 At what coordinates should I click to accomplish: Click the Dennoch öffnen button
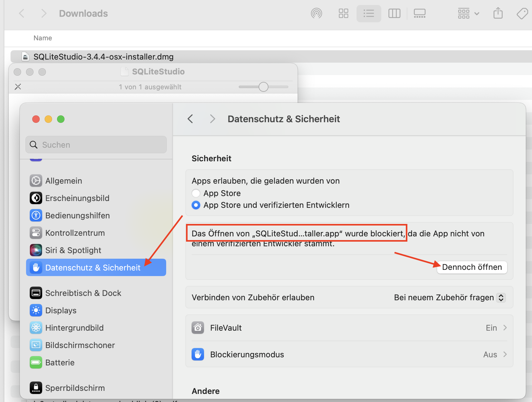[x=472, y=267]
